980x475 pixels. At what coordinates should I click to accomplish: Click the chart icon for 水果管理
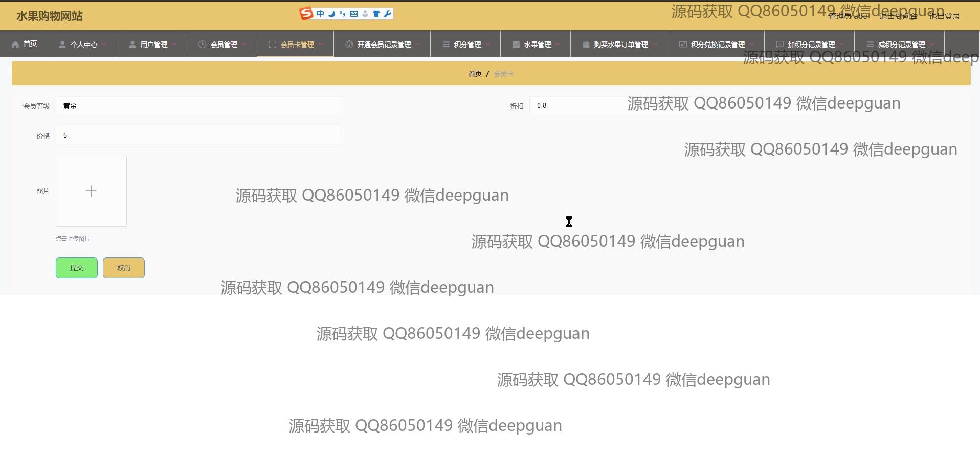click(x=516, y=45)
